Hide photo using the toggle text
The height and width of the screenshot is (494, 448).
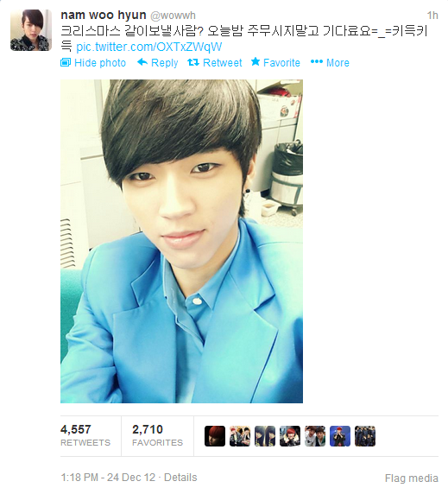pos(100,63)
